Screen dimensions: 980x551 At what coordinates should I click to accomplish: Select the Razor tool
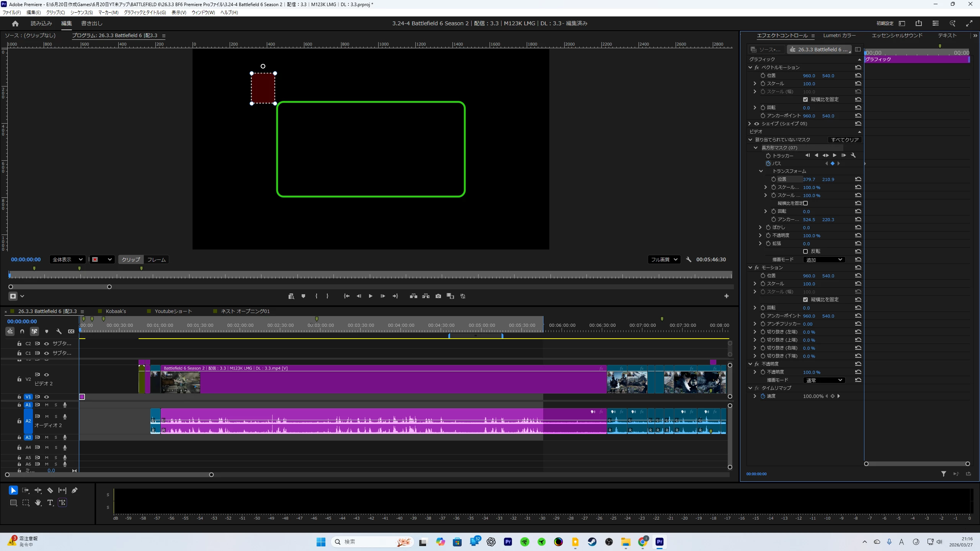(x=50, y=490)
